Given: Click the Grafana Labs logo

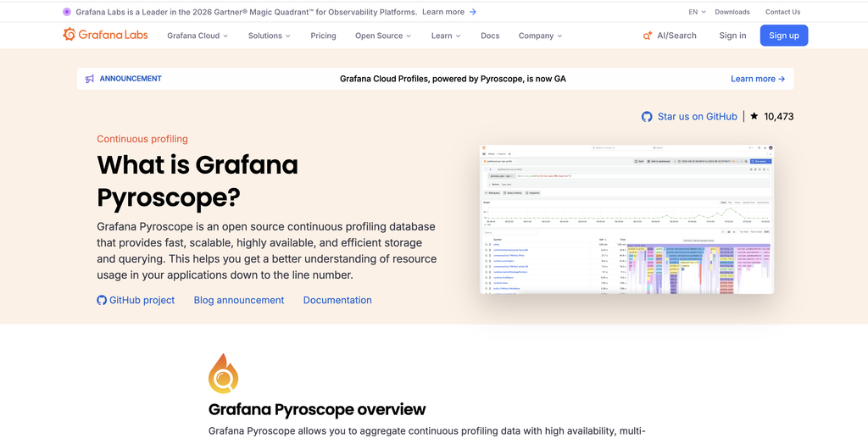Looking at the screenshot, I should pyautogui.click(x=105, y=35).
